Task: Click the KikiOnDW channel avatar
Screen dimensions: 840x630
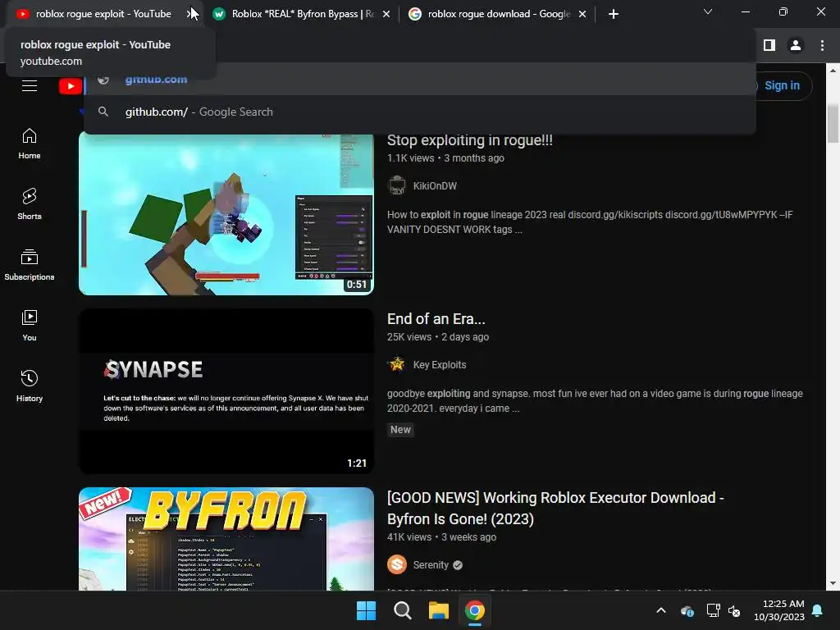Action: point(396,186)
